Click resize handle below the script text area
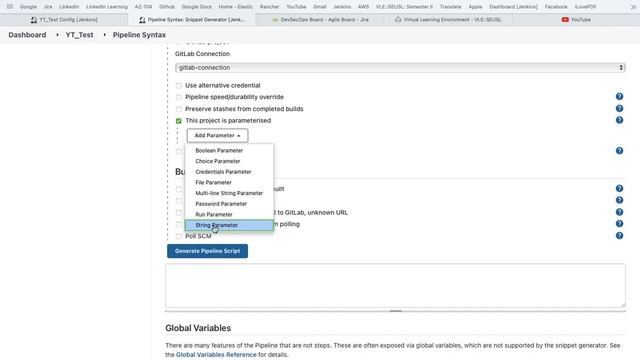The image size is (640, 360). [x=395, y=311]
